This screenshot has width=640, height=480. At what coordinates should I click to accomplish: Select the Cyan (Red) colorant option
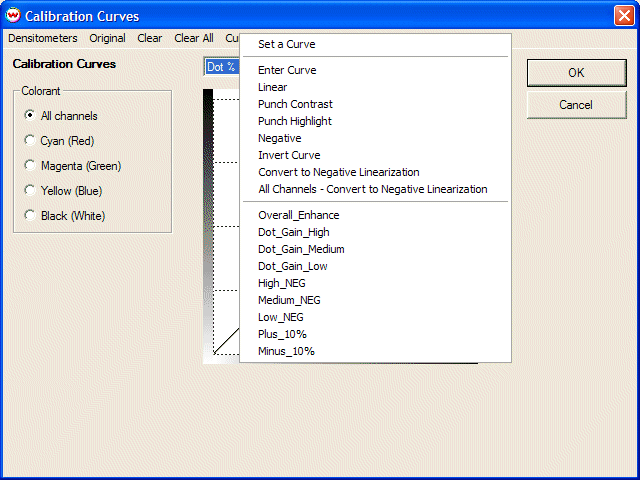click(x=30, y=141)
